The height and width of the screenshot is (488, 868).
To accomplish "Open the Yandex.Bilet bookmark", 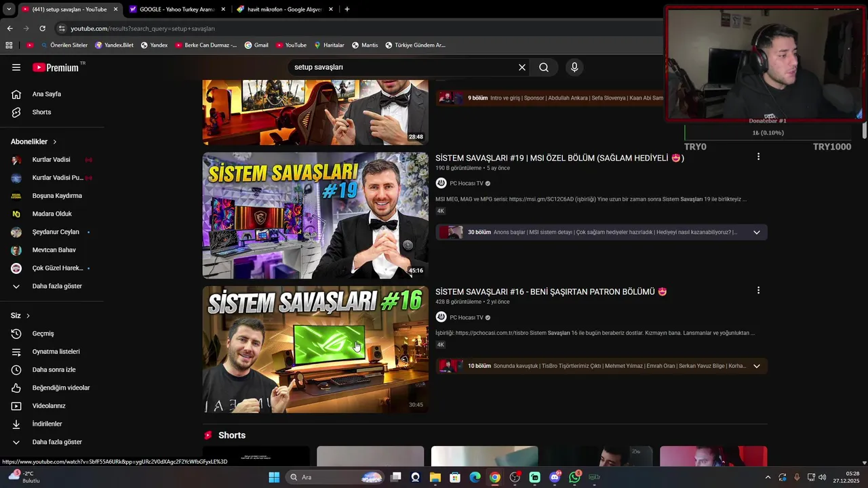I will pos(114,45).
